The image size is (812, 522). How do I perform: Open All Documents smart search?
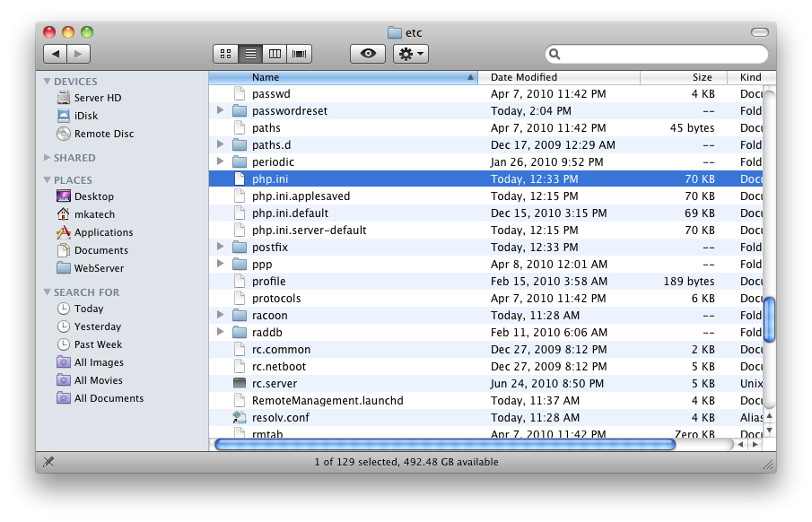pyautogui.click(x=100, y=398)
